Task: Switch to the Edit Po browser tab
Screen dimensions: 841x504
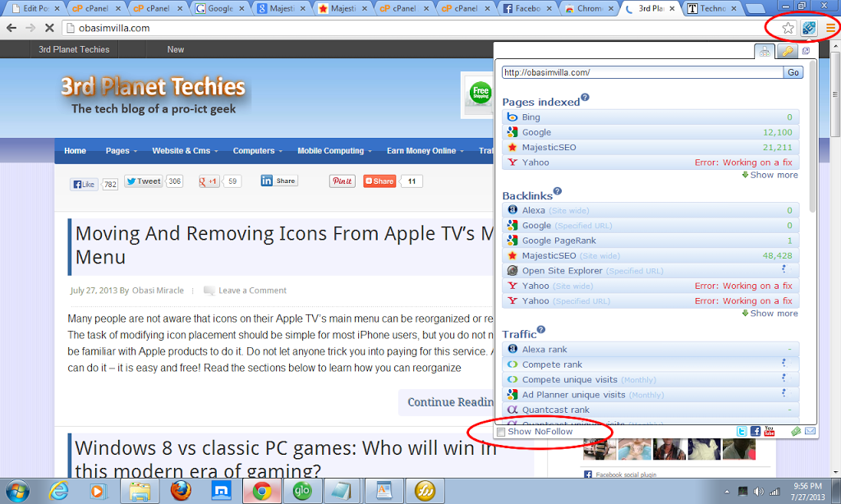Action: point(34,8)
